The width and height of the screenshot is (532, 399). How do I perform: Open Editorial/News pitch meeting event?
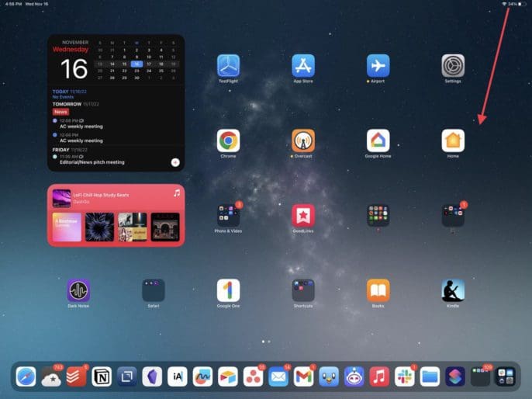pyautogui.click(x=92, y=162)
